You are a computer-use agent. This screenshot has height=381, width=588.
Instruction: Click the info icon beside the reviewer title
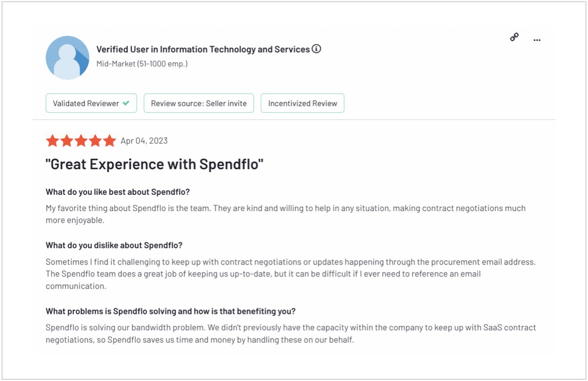point(316,48)
